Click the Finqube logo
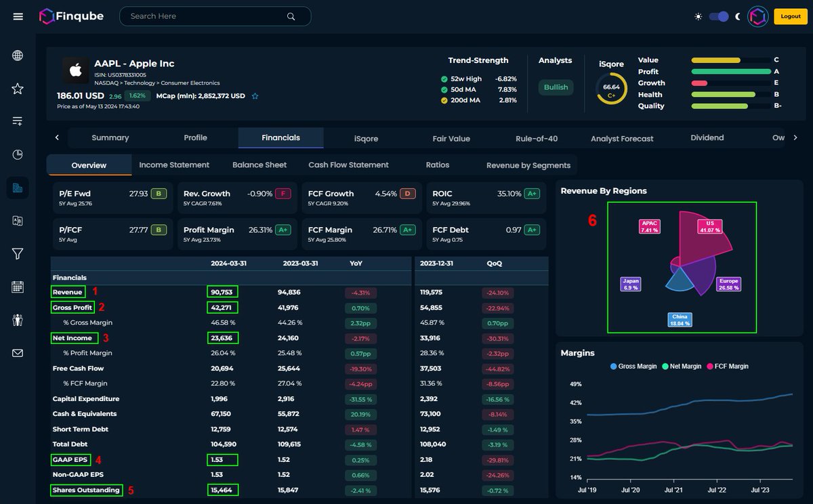The height and width of the screenshot is (504, 813). point(71,16)
